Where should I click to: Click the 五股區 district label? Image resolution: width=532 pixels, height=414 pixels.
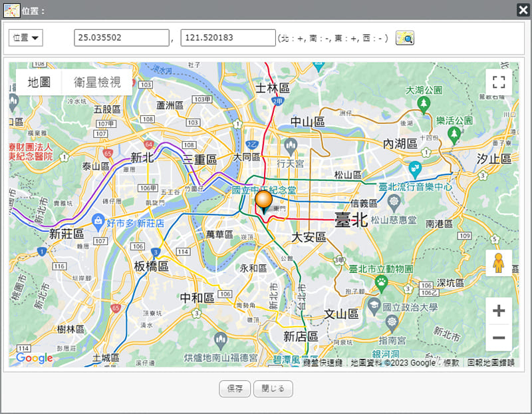(x=107, y=109)
